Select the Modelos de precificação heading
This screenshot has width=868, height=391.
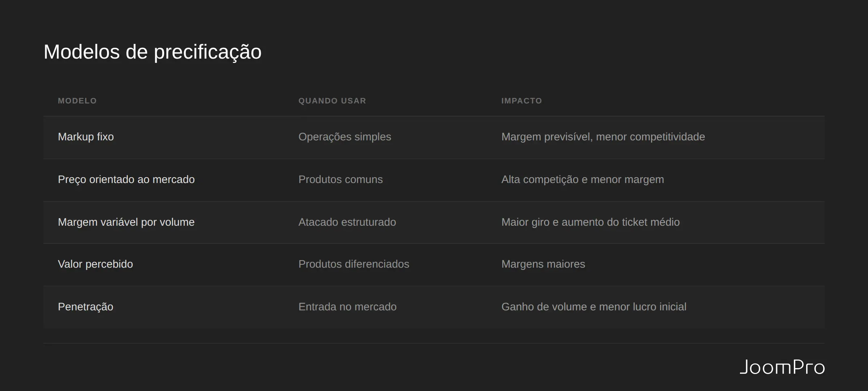coord(152,52)
